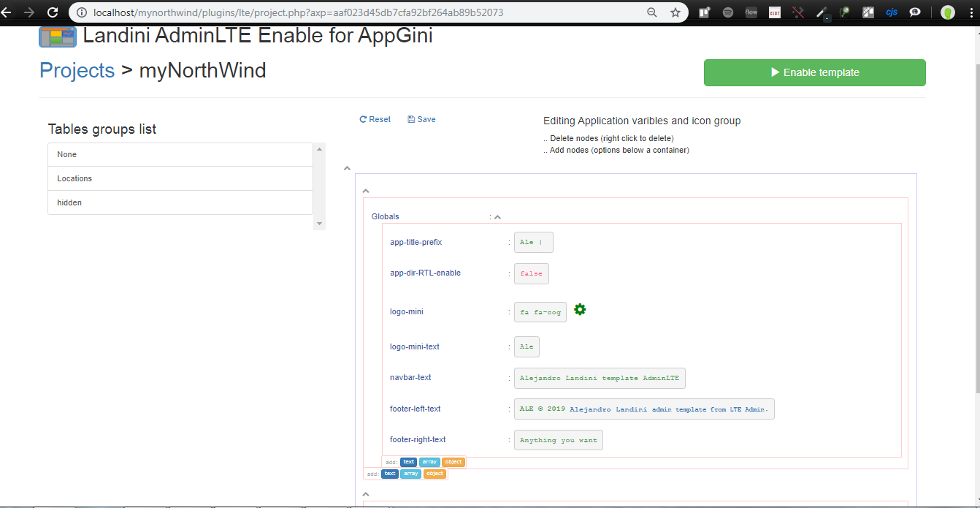Click the groups list scroll up arrow
980x508 pixels.
(x=319, y=149)
